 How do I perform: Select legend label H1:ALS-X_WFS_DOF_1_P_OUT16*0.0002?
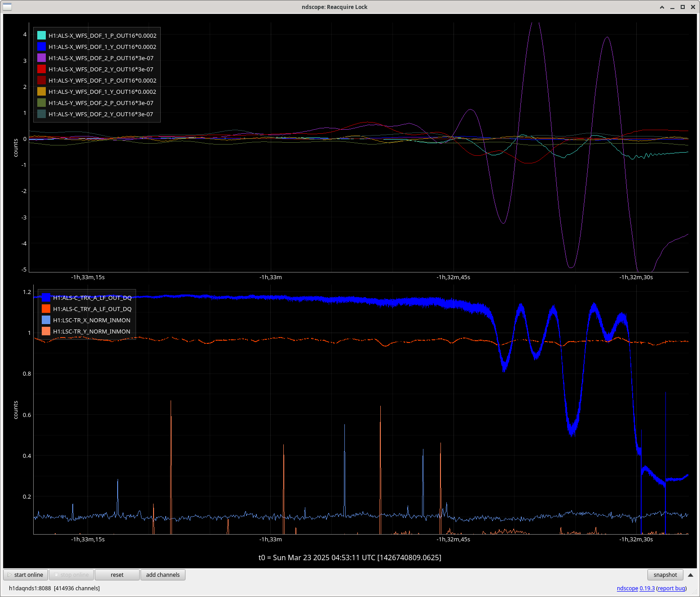tap(102, 35)
